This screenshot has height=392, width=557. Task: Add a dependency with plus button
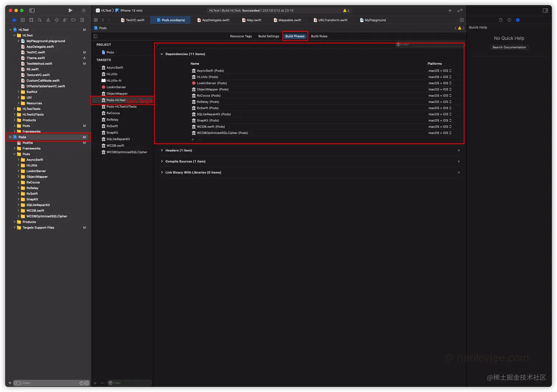[x=193, y=140]
